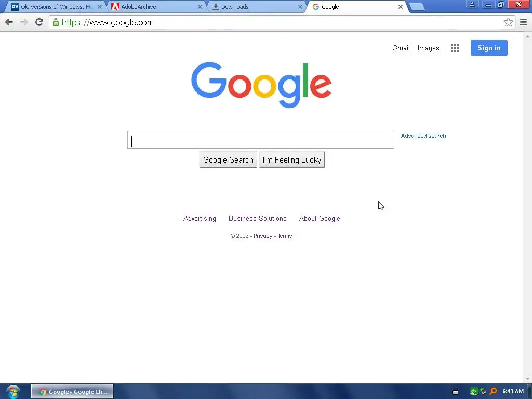Open the Images link

pos(428,48)
